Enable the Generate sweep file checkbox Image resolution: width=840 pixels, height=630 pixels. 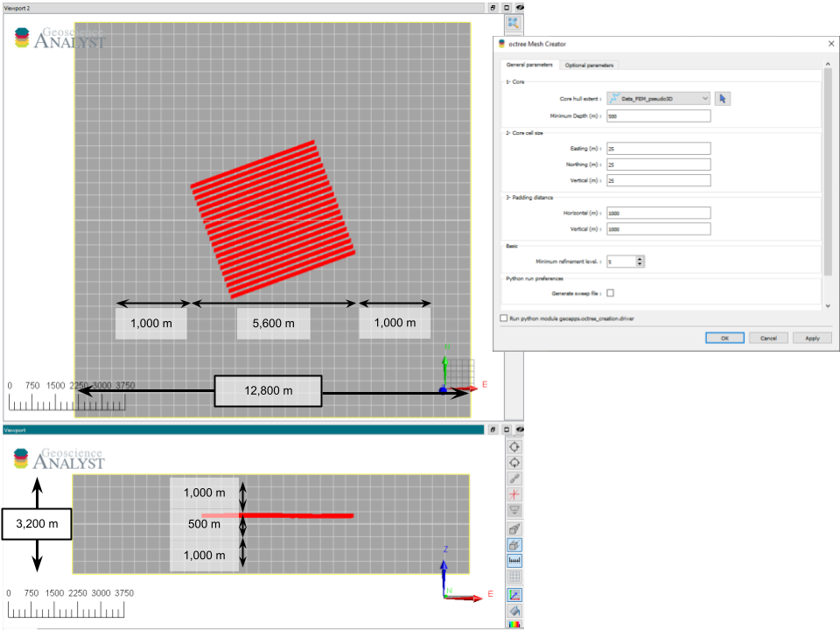coord(609,292)
